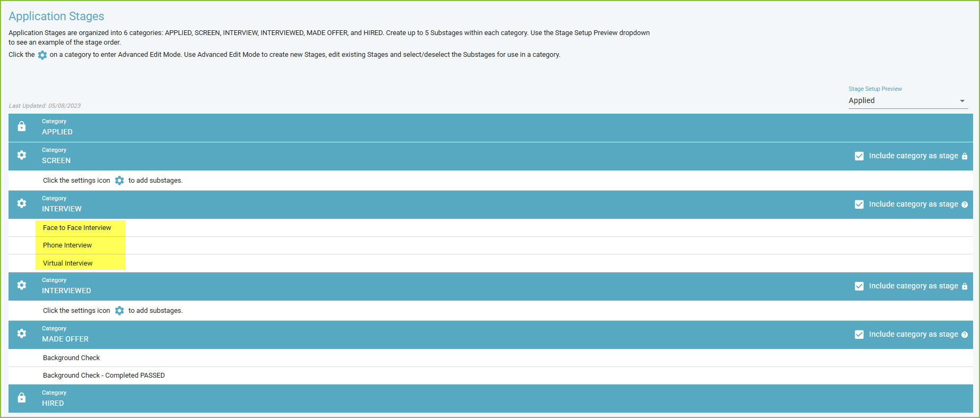Click the Last Updated 05/08/2023 text
Image resolution: width=980 pixels, height=418 pixels.
[x=45, y=106]
